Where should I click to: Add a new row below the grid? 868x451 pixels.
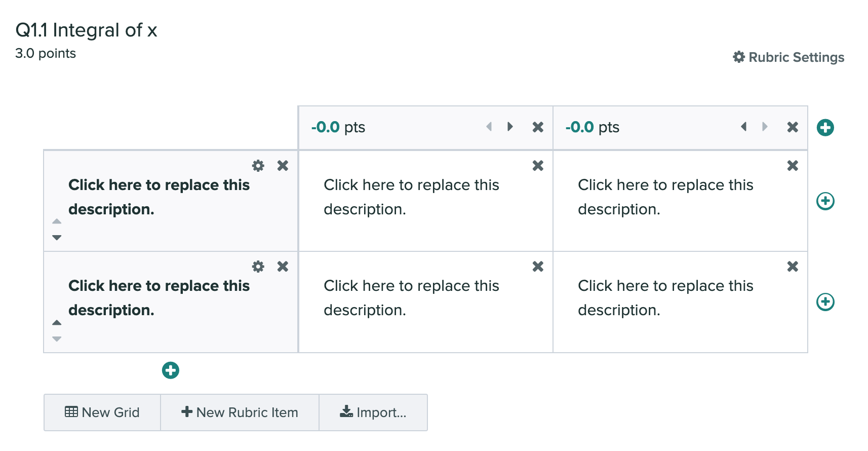click(x=171, y=370)
